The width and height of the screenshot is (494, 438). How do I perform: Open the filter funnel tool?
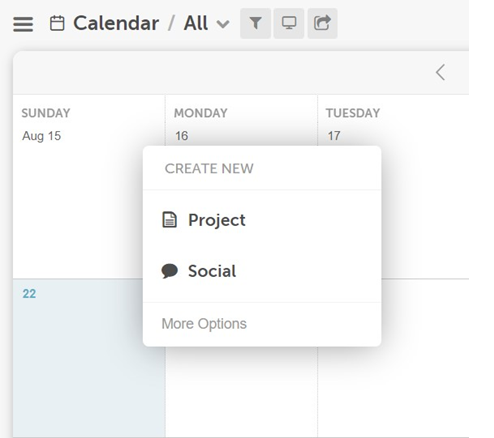pos(255,23)
